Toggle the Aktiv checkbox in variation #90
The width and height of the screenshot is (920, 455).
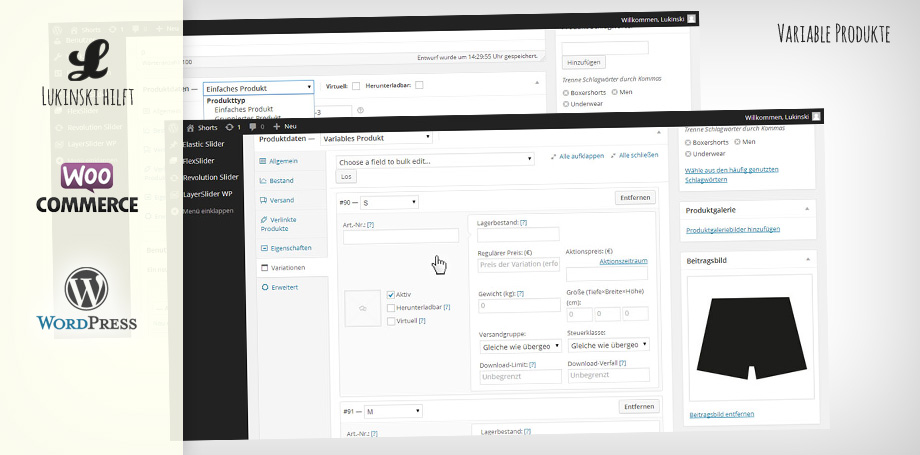tap(391, 295)
